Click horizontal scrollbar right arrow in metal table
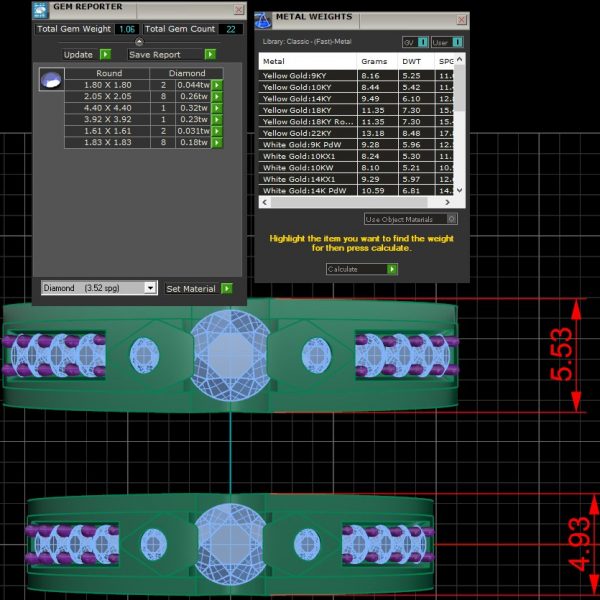 [x=447, y=202]
